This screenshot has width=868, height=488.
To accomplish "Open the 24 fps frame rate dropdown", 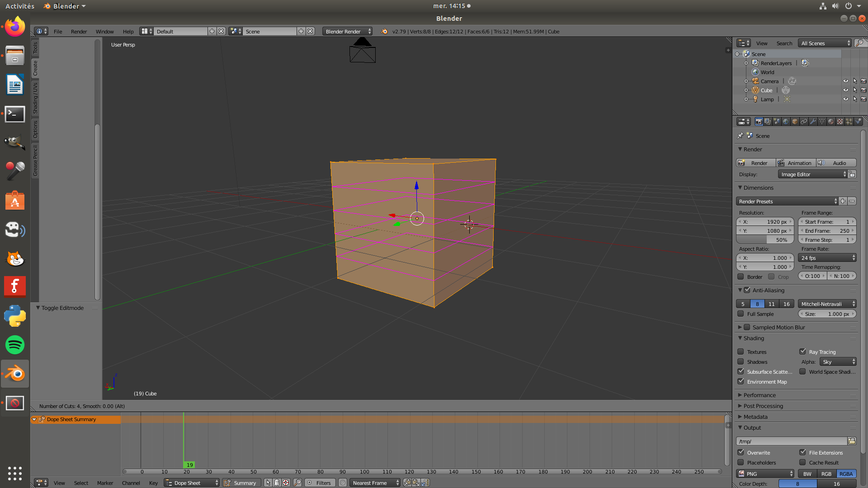I will [827, 258].
